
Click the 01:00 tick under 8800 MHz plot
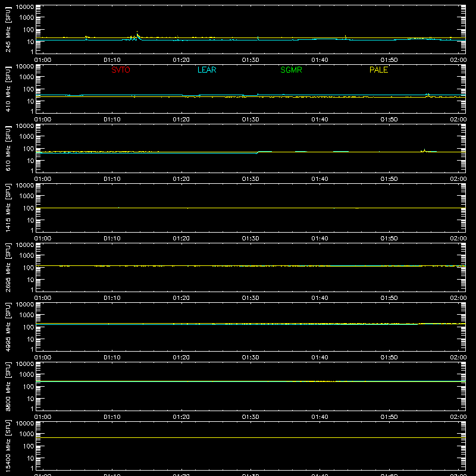(x=43, y=417)
